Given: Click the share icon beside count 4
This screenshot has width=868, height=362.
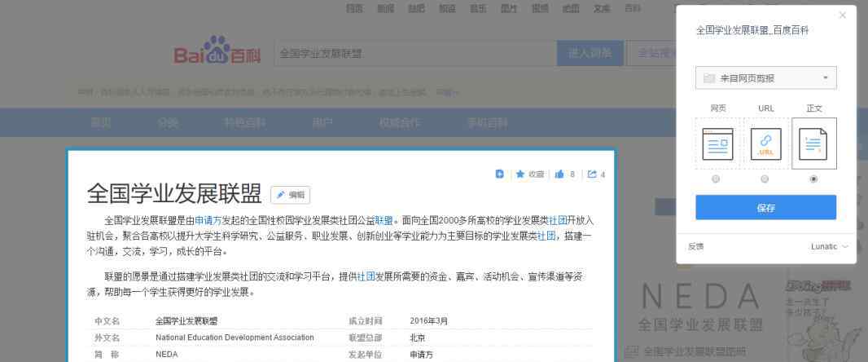Looking at the screenshot, I should tap(592, 174).
